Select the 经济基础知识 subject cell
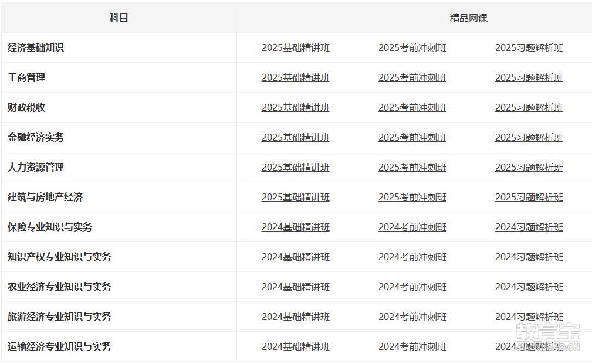 pyautogui.click(x=36, y=48)
